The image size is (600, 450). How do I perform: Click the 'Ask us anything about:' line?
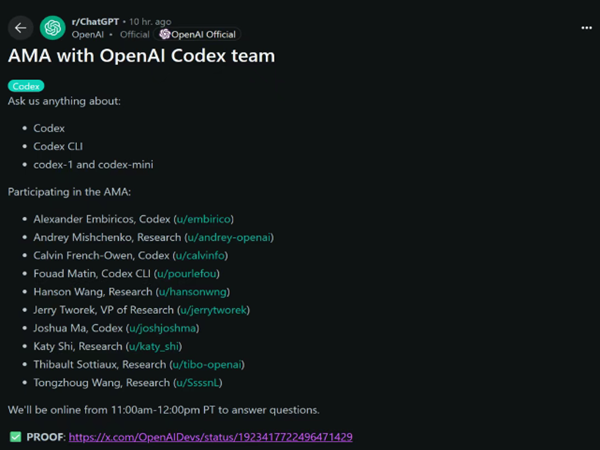[x=64, y=101]
